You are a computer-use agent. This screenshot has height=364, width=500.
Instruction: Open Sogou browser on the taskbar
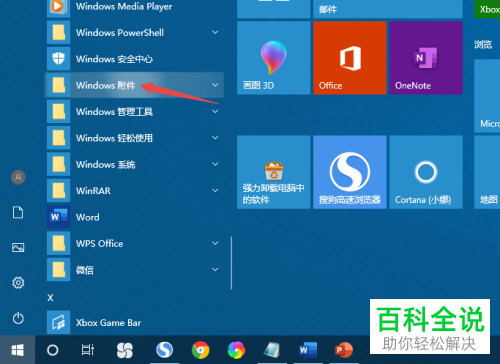click(x=164, y=350)
